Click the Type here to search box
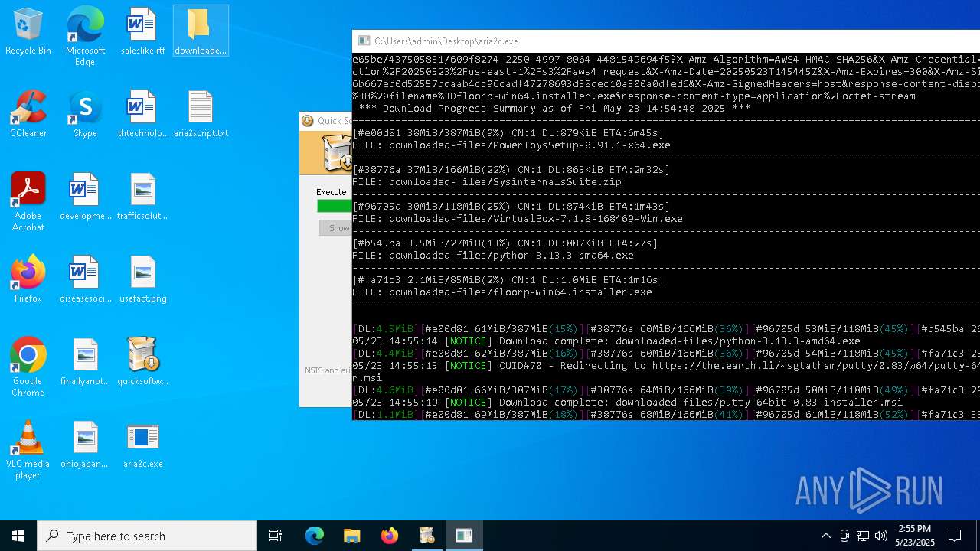Screen dimensions: 980x551 pos(147,536)
